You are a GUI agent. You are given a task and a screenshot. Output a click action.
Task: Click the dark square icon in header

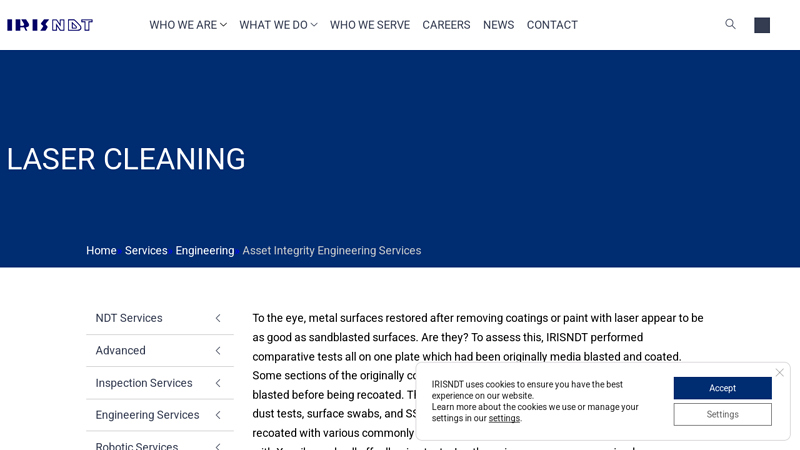pos(762,25)
